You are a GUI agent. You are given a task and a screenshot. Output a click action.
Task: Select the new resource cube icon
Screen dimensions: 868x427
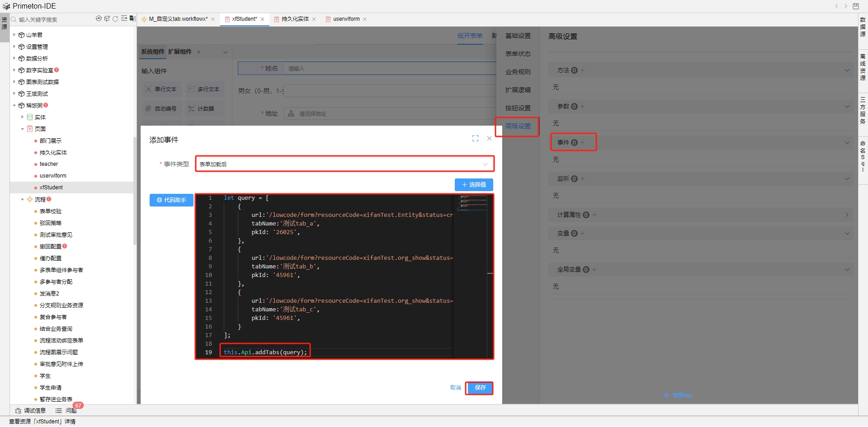[107, 19]
